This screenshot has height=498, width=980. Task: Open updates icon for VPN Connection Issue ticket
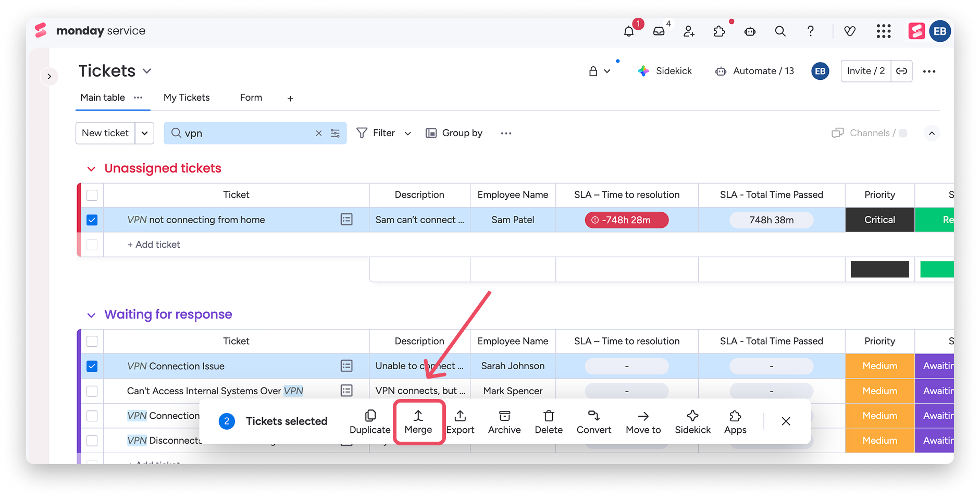(x=346, y=366)
